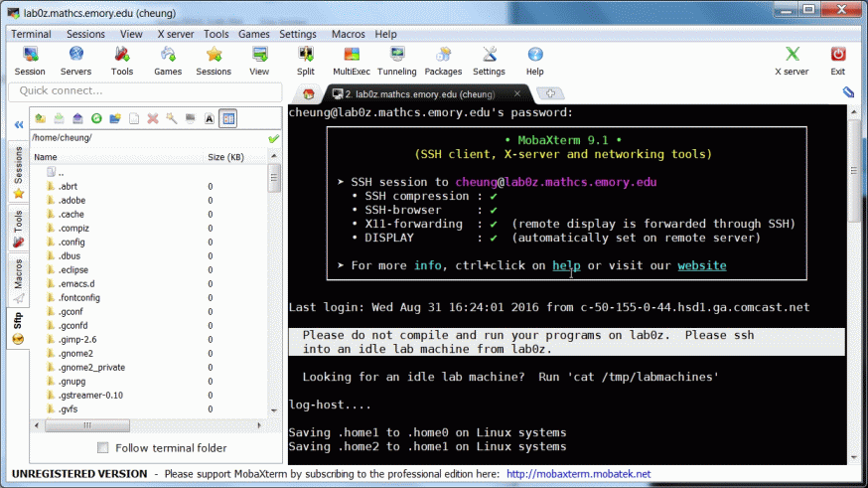Confirm path with green checkmark
Viewport: 868px width, 488px height.
pos(273,138)
